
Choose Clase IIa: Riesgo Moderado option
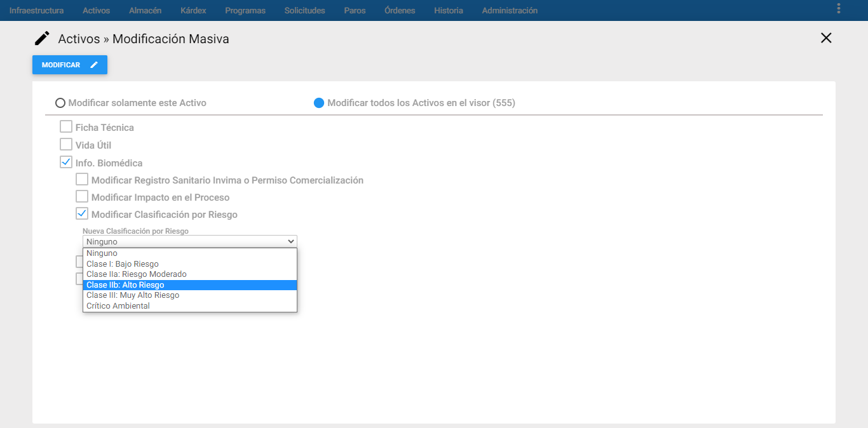[189, 274]
